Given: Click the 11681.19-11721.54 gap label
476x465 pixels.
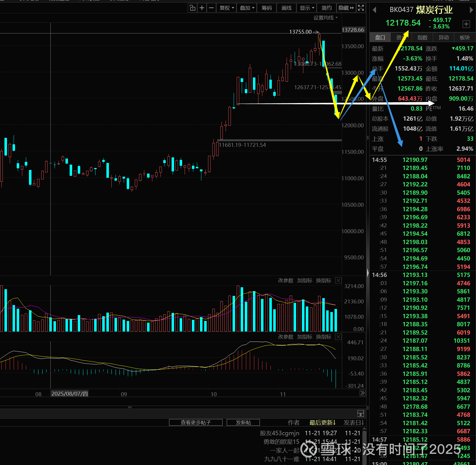Looking at the screenshot, I should pos(242,145).
